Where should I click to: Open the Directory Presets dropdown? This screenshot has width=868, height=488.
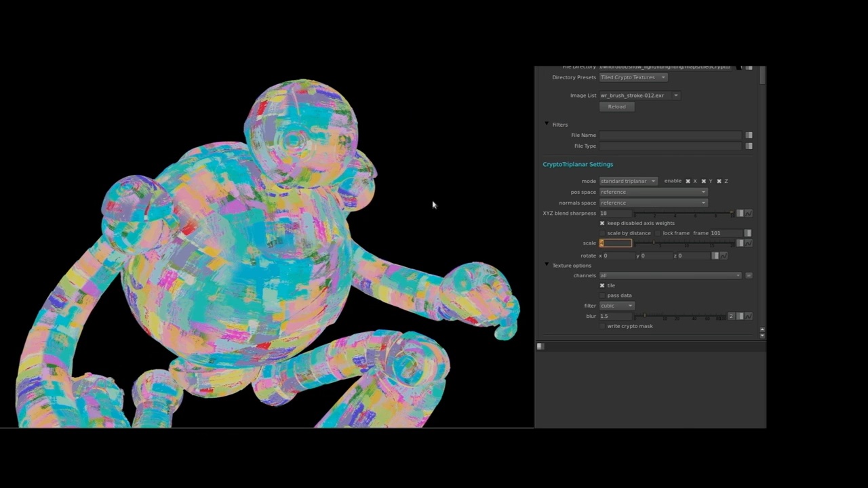click(x=633, y=77)
